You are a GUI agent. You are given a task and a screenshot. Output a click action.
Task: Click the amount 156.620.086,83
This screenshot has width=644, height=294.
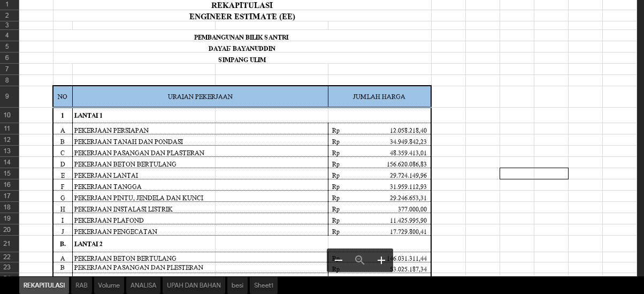407,164
